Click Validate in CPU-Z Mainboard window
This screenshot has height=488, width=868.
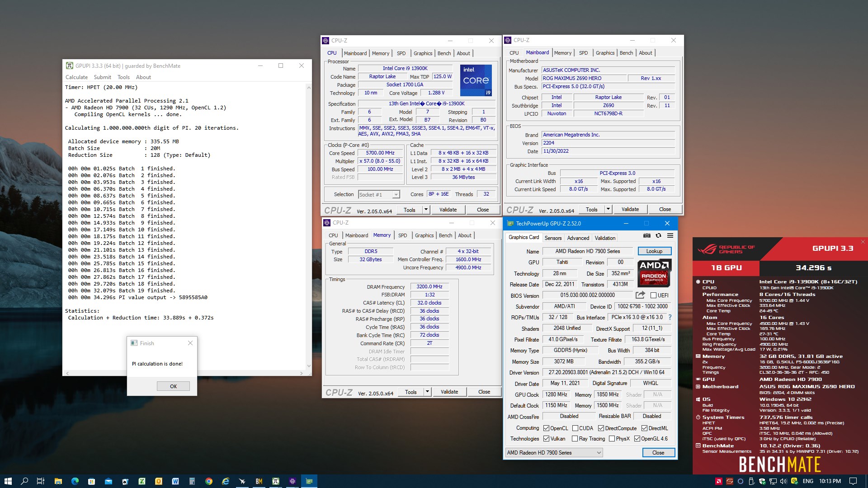(x=630, y=209)
